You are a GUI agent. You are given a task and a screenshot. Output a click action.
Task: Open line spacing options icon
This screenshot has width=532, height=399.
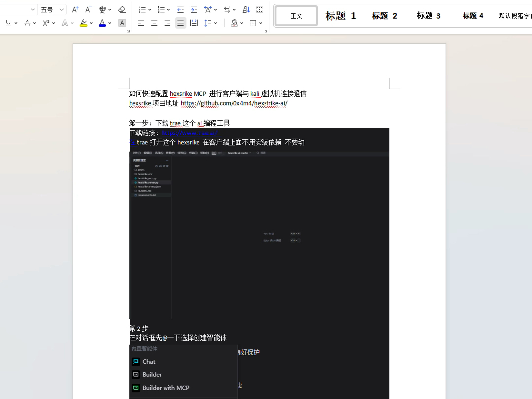click(208, 23)
